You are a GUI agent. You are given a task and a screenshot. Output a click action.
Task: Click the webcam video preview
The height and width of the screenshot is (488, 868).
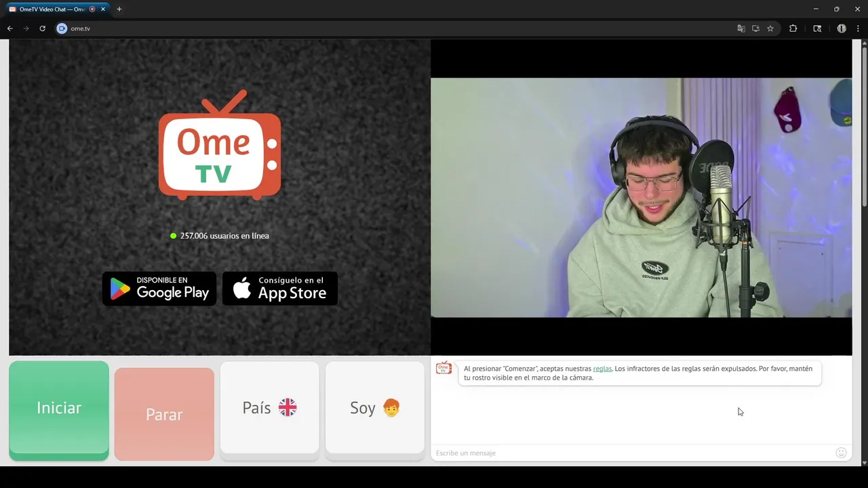click(641, 197)
